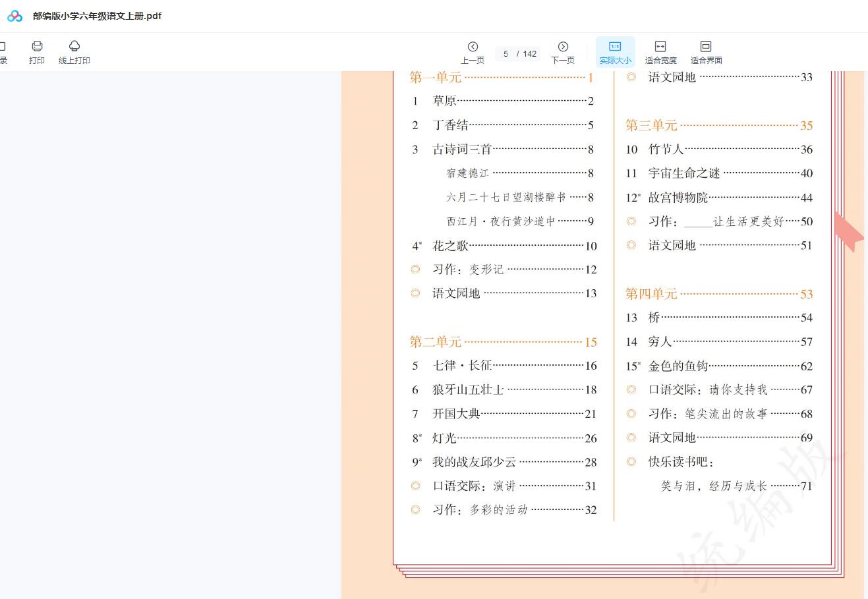The width and height of the screenshot is (868, 599).
Task: Open 狼牙山五壮士 contents entry
Action: pos(468,390)
